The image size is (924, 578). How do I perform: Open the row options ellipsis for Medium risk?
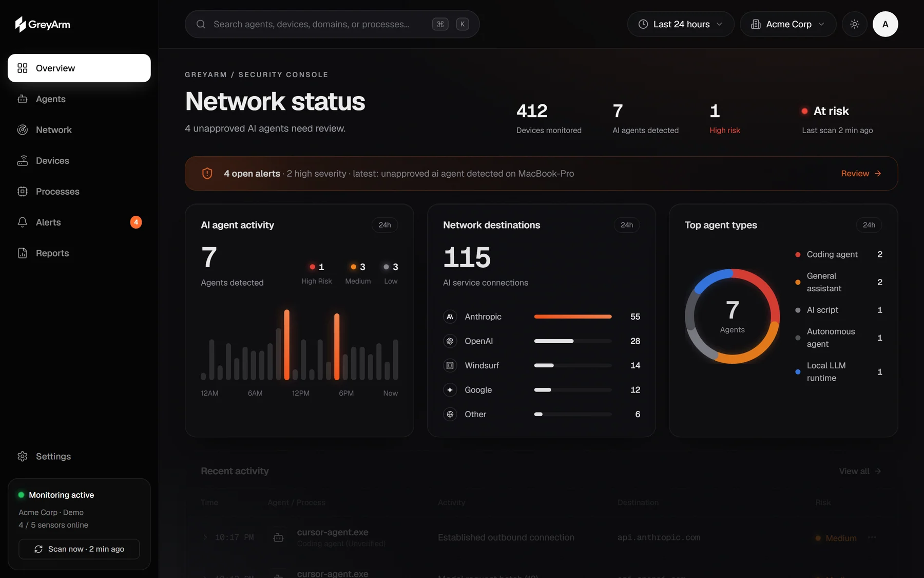pyautogui.click(x=872, y=537)
